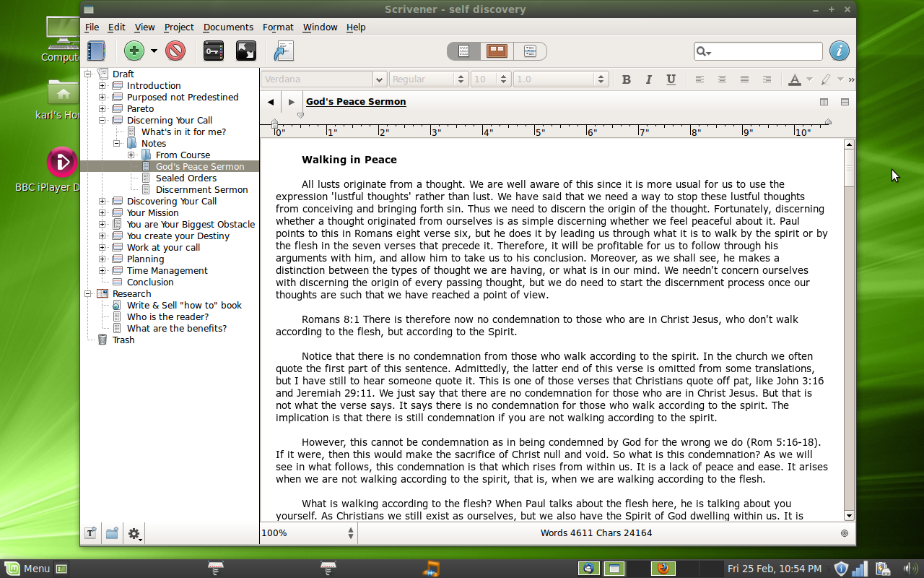Expand the From Course folder
The image size is (924, 578).
tap(131, 155)
